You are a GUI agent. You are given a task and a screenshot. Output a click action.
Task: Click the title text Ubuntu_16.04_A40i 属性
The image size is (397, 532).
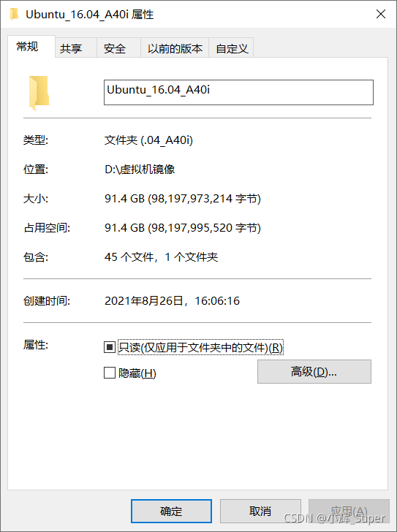coord(90,15)
